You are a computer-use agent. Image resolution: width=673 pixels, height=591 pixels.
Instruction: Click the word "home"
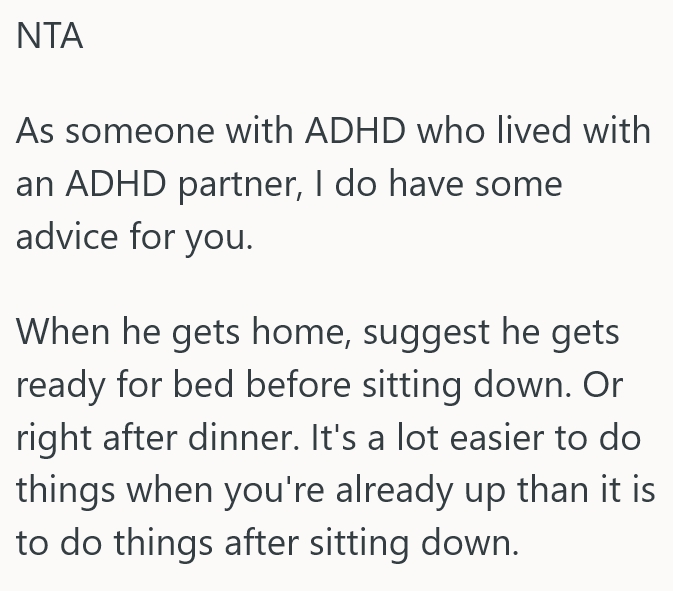297,332
